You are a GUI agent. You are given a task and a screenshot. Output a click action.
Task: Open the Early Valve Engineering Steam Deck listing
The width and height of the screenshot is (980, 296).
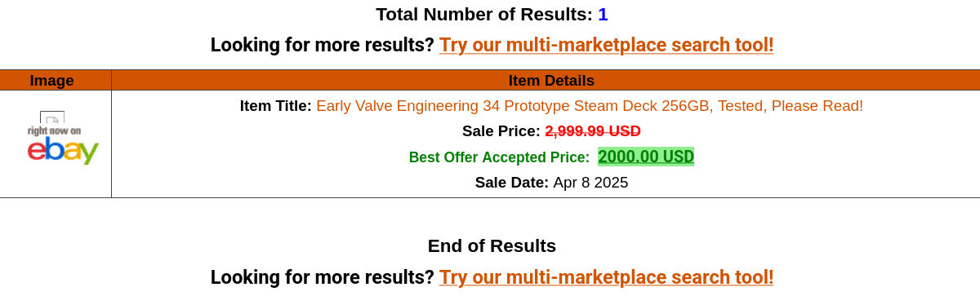tap(590, 106)
